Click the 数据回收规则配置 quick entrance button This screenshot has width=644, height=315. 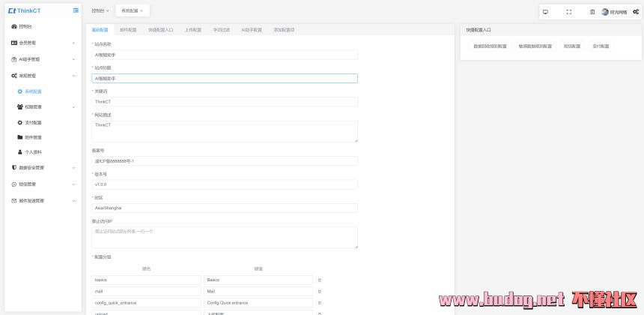(x=490, y=46)
